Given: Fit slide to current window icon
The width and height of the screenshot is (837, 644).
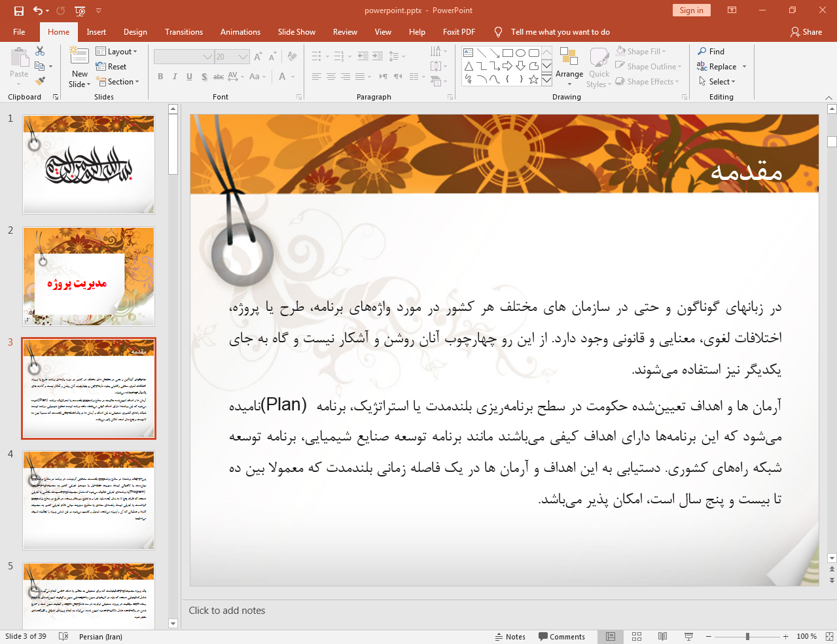Looking at the screenshot, I should pos(828,636).
